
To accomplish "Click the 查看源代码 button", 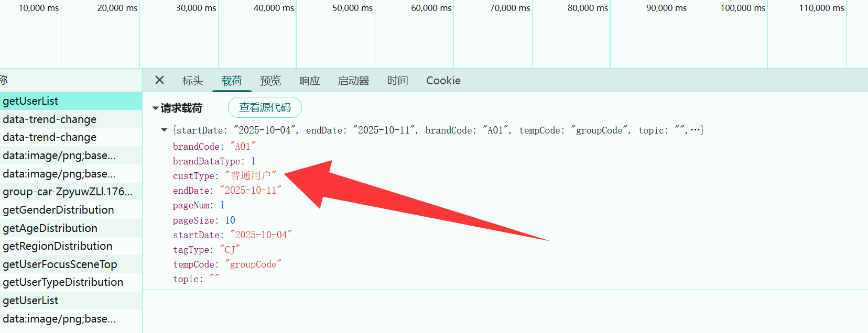I will (x=265, y=107).
